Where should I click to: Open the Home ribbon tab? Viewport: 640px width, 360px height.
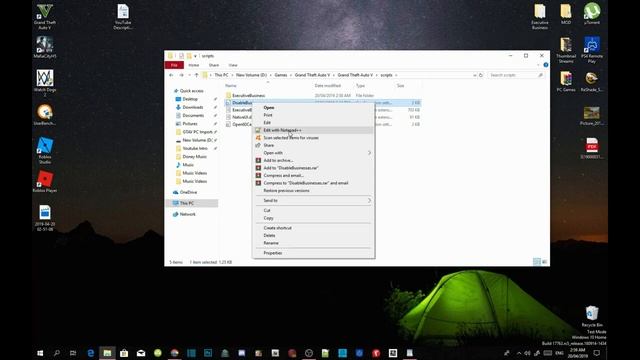point(193,65)
